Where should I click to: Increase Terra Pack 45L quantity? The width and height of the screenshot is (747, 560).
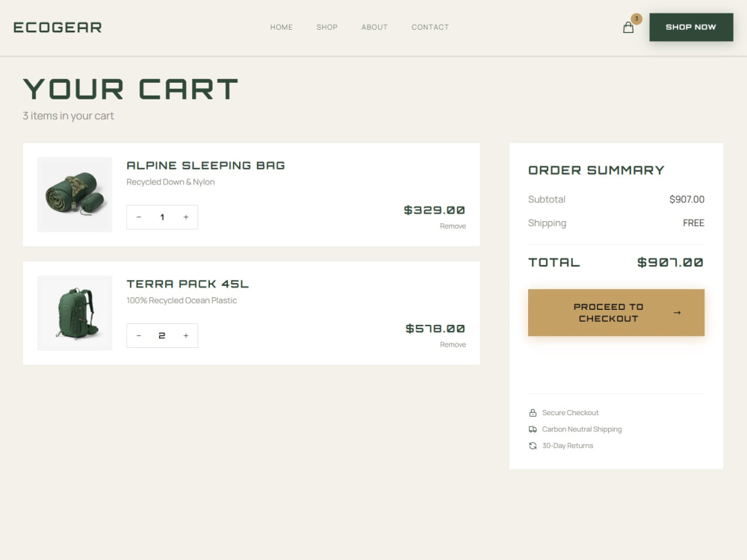coord(186,336)
